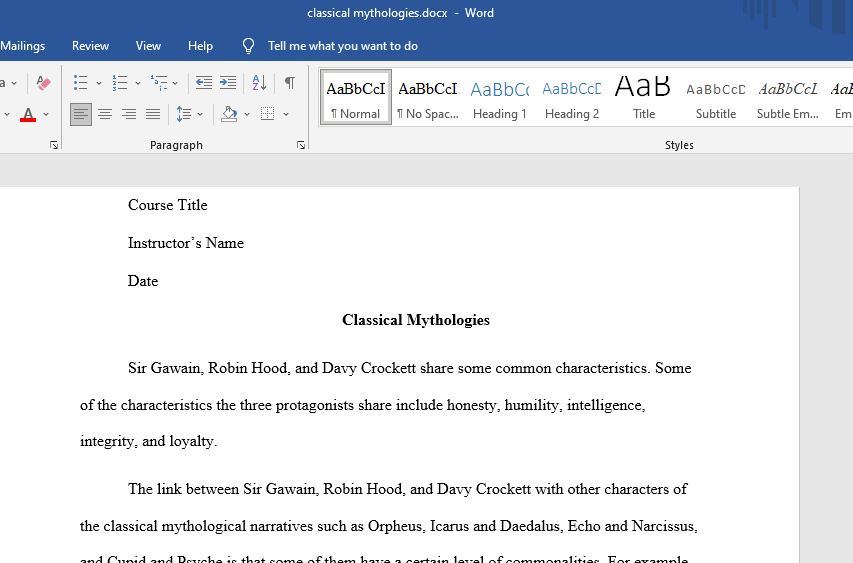Open Font dialog launcher
853x563 pixels.
pos(54,145)
